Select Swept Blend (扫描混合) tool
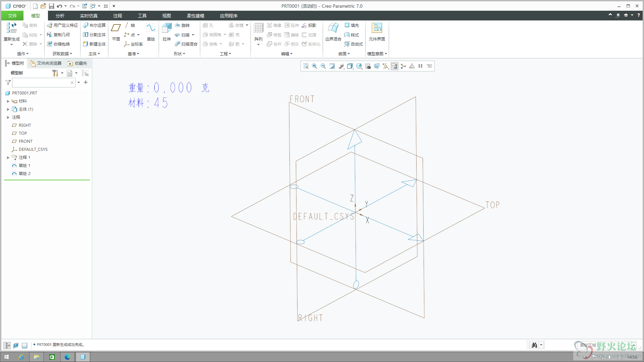The height and width of the screenshot is (362, 644). click(186, 44)
